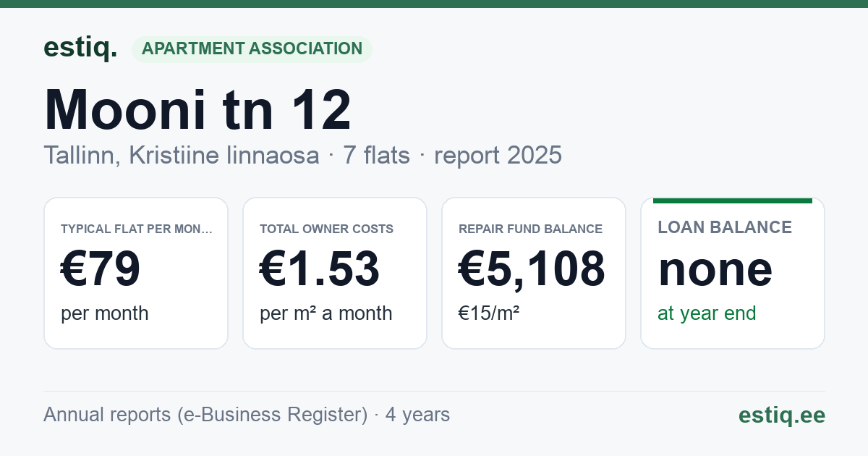Click the estiq. logo
Screen dimensions: 868x456
coord(80,48)
